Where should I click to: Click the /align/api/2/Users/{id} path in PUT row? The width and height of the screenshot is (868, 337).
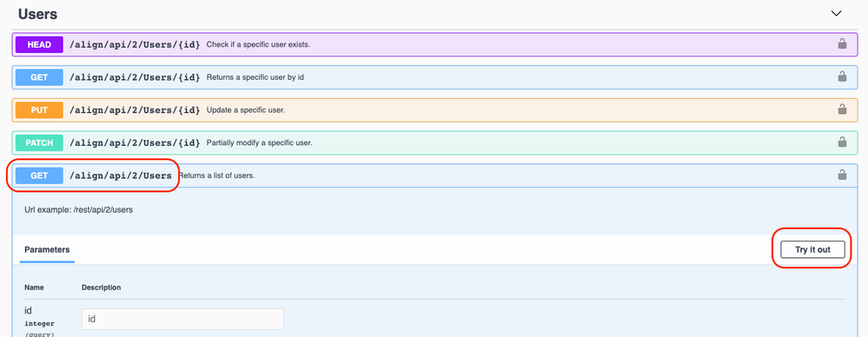coord(135,110)
